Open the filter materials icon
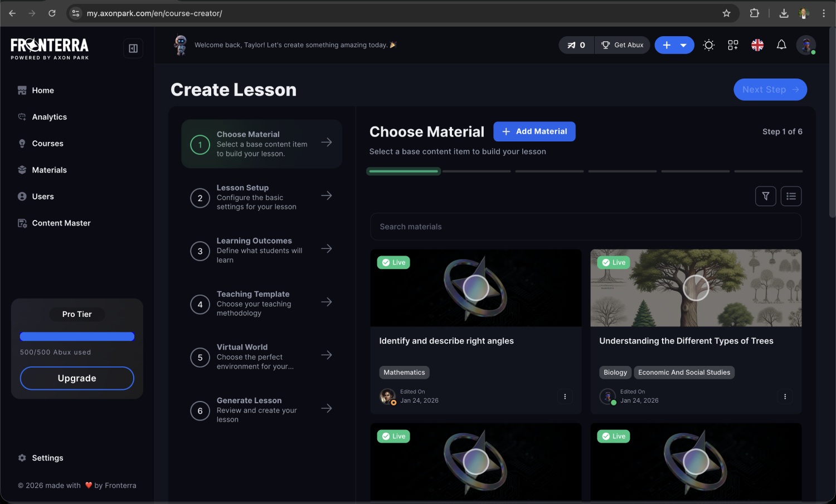Screen dimensions: 836x504 click(x=765, y=196)
